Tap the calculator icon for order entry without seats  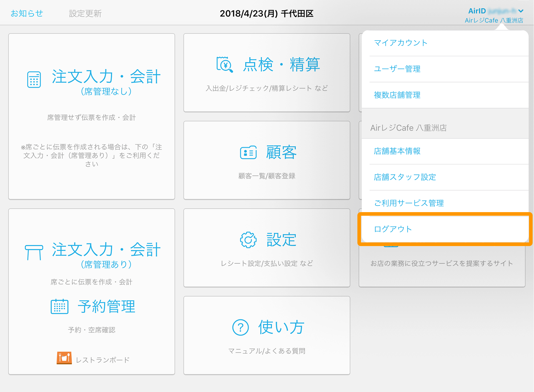[x=34, y=80]
